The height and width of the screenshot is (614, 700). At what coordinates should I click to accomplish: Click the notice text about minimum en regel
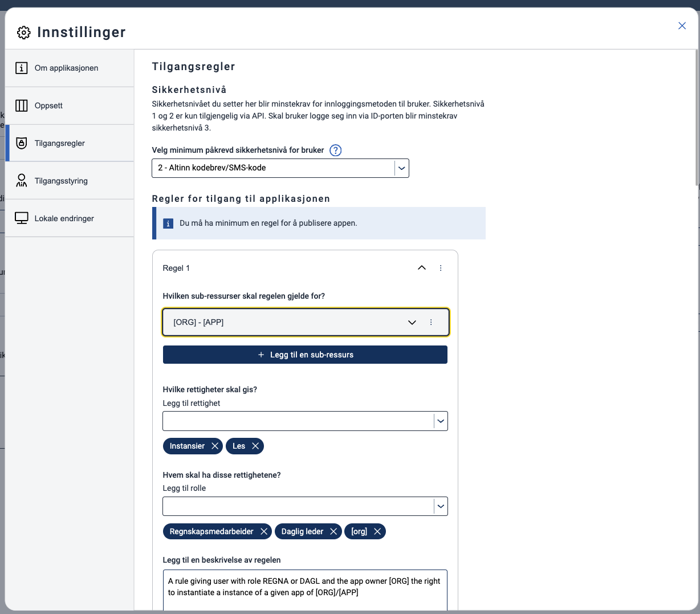[x=268, y=223]
